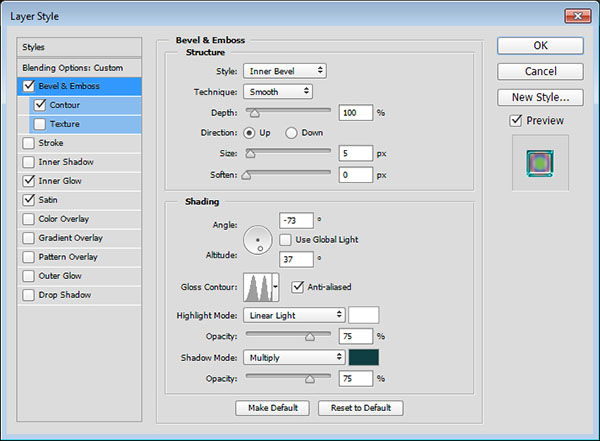Click the white highlight color swatch

point(362,315)
